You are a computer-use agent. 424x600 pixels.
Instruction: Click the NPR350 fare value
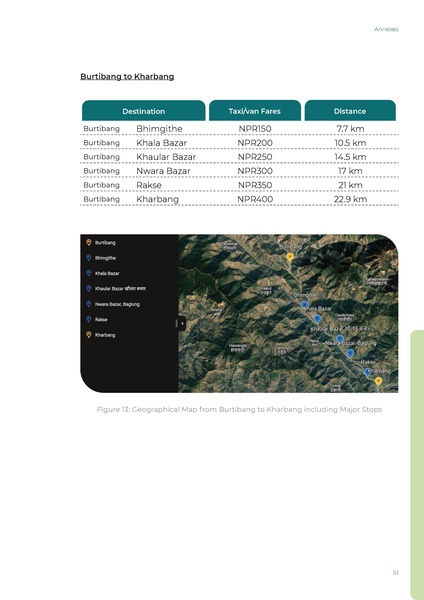click(255, 185)
